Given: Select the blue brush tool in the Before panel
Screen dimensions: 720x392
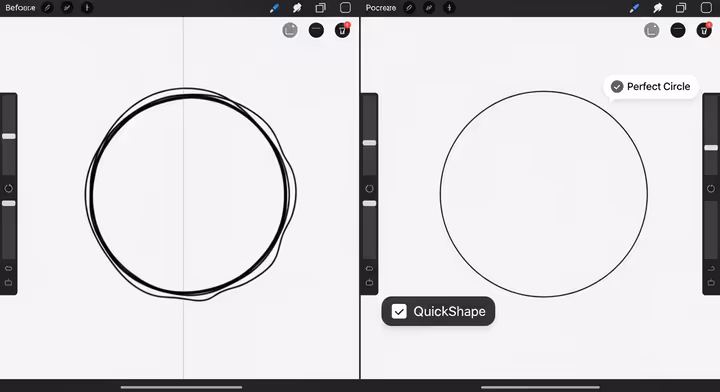Looking at the screenshot, I should pos(274,8).
